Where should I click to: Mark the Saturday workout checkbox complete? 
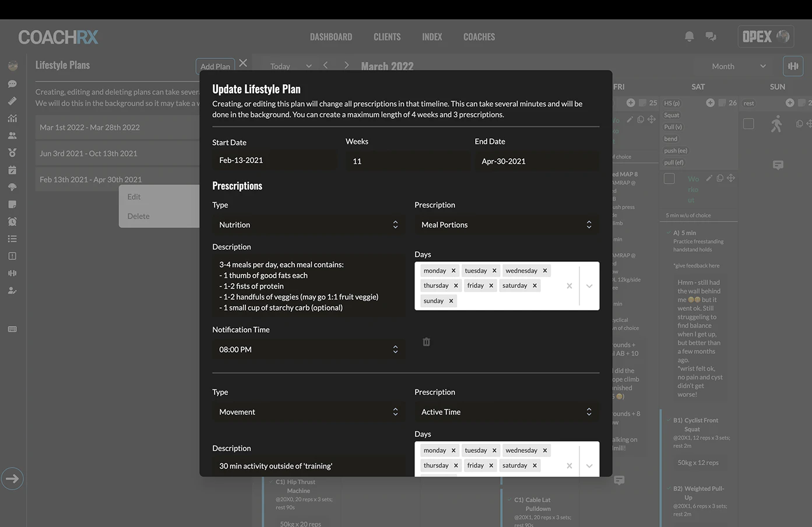tap(669, 178)
